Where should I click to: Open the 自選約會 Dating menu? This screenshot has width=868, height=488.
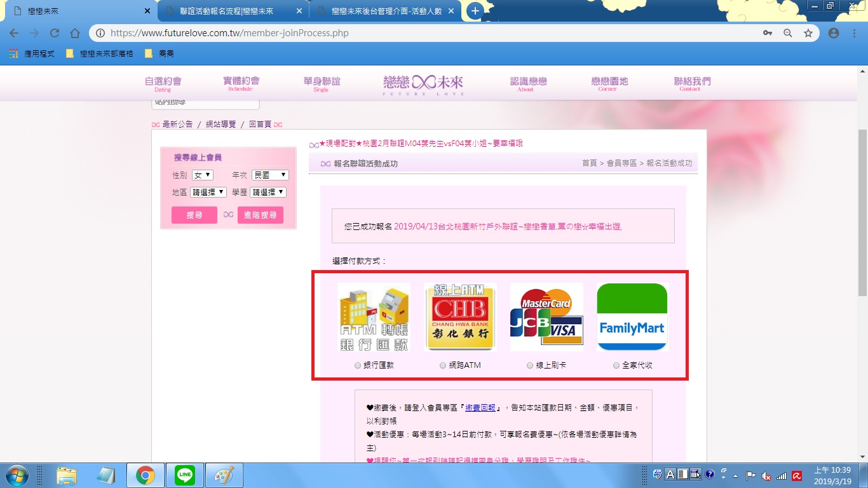coord(163,84)
